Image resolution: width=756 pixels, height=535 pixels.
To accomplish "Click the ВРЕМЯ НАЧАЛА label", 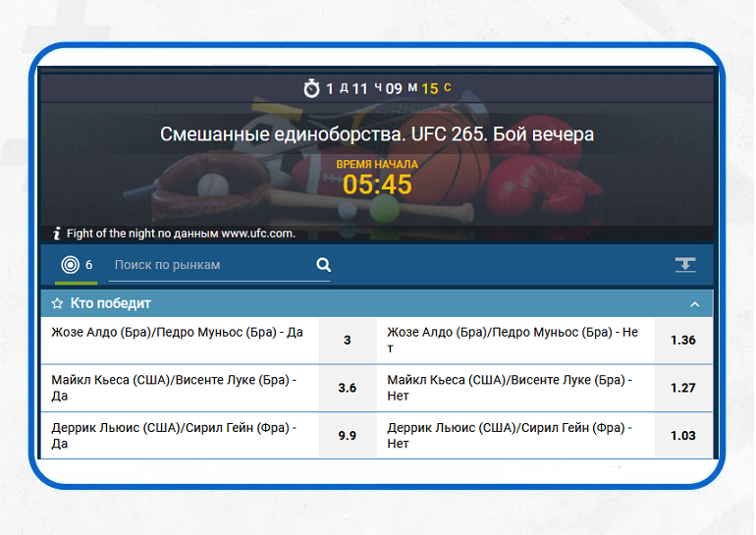I will (x=377, y=164).
